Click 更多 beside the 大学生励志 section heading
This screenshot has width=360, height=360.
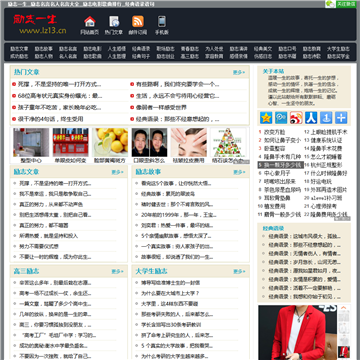[239, 272]
